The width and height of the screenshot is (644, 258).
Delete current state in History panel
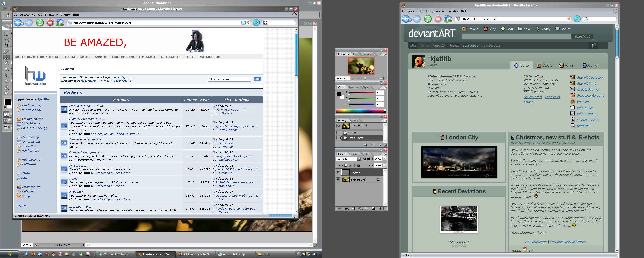380,145
